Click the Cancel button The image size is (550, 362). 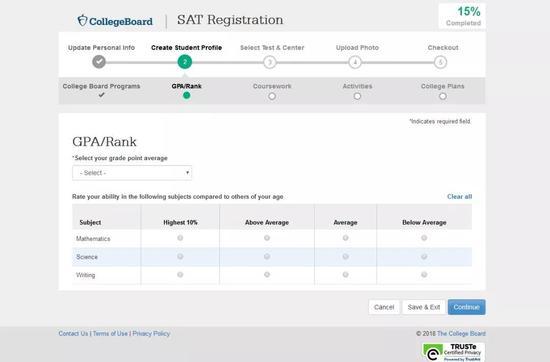pos(384,307)
